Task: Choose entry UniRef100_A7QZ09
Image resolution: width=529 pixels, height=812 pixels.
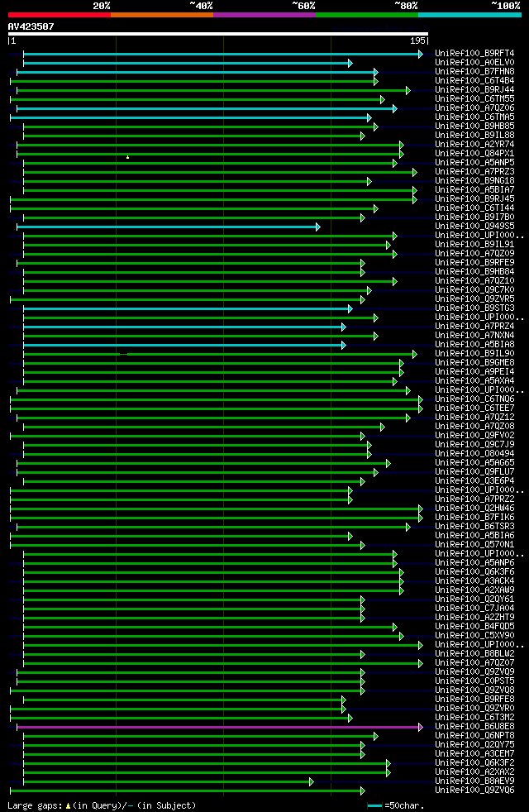Action: tap(474, 253)
